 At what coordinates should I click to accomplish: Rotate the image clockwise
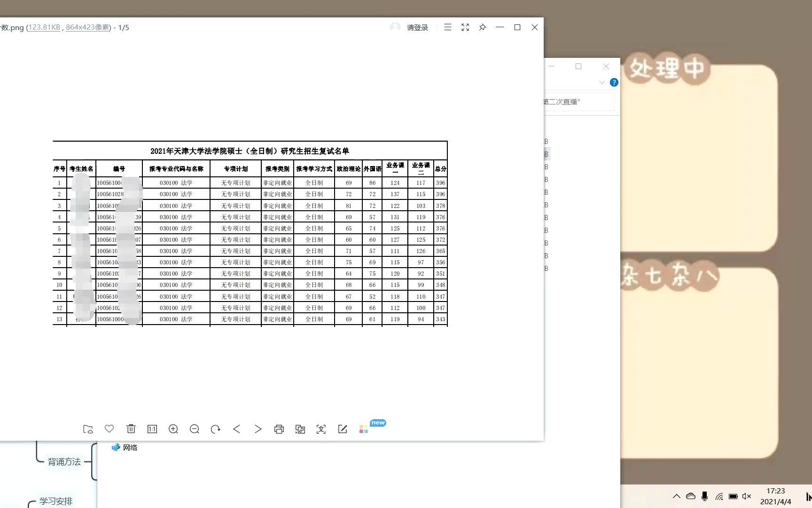click(216, 429)
